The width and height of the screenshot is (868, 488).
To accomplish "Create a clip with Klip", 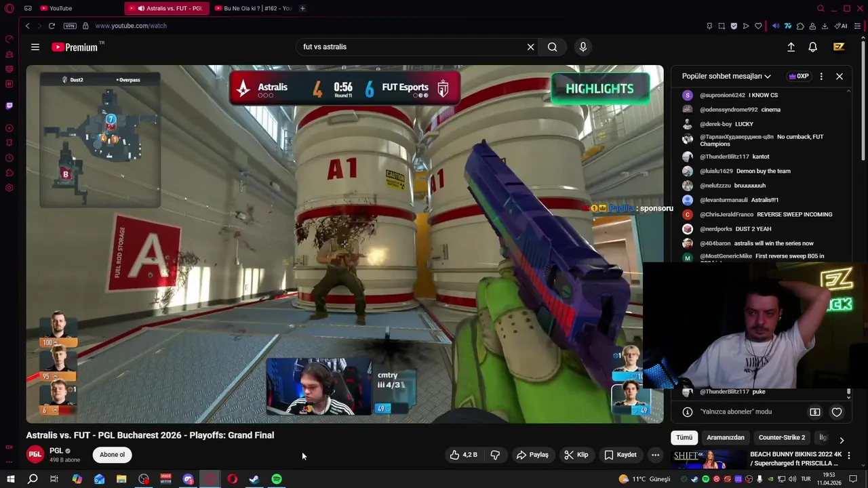I will point(576,455).
